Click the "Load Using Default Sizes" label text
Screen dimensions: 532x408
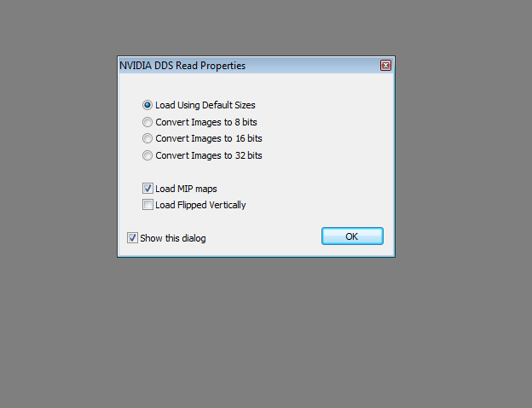(x=205, y=105)
